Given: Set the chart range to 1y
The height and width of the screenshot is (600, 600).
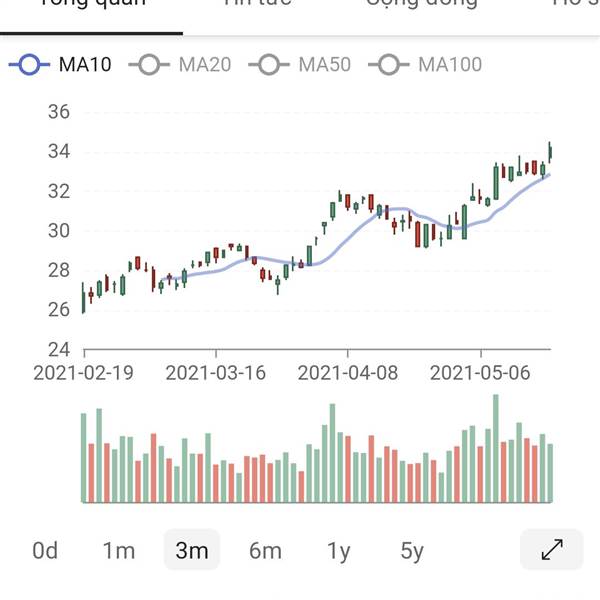Looking at the screenshot, I should 339,550.
